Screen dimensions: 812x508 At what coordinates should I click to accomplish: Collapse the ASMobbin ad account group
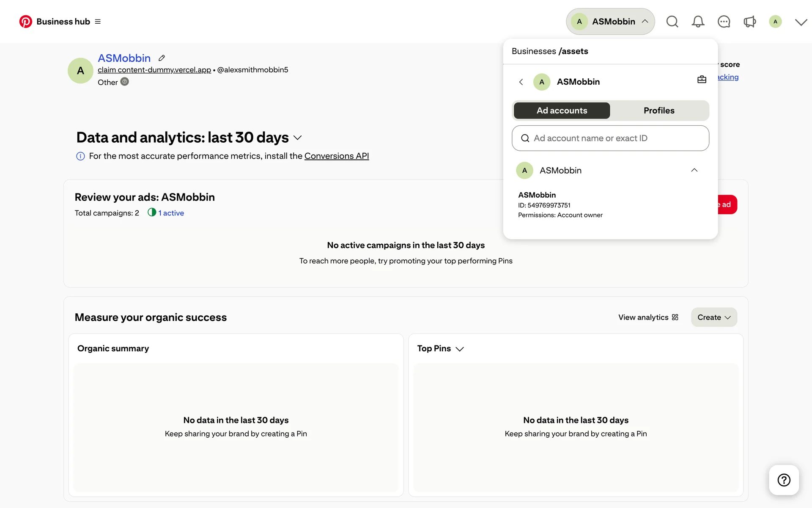point(694,170)
